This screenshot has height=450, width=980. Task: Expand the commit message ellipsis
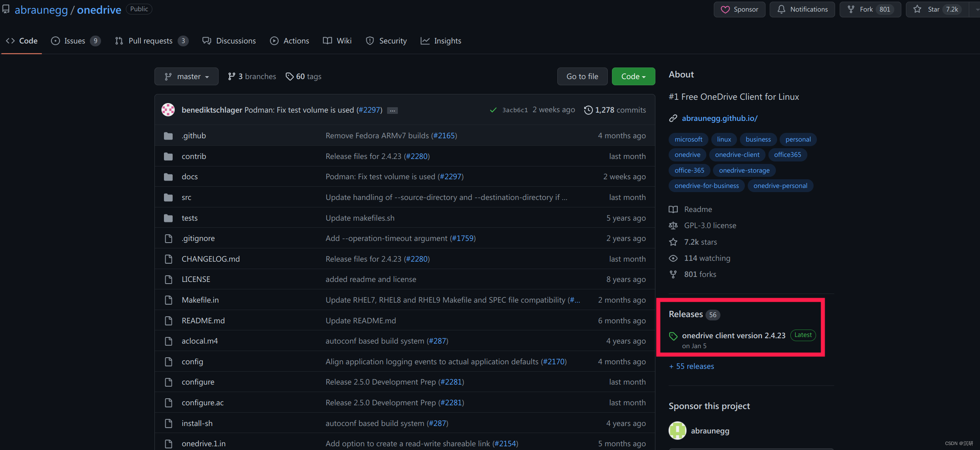[392, 111]
